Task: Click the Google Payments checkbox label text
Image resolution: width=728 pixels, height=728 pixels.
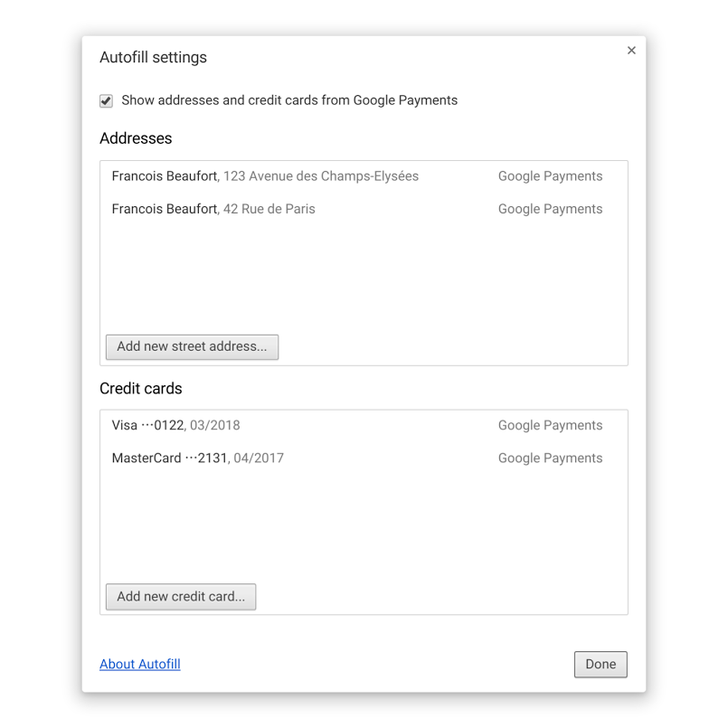Action: tap(289, 100)
